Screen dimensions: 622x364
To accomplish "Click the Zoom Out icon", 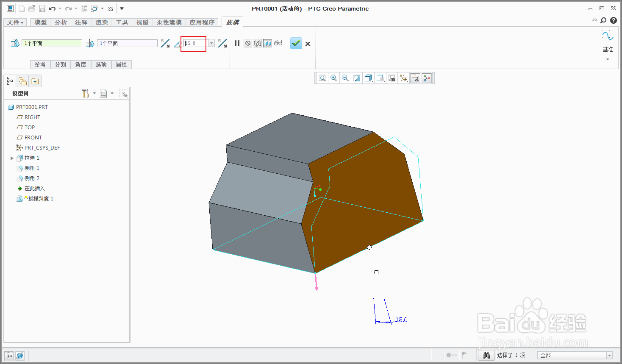I will [x=345, y=78].
